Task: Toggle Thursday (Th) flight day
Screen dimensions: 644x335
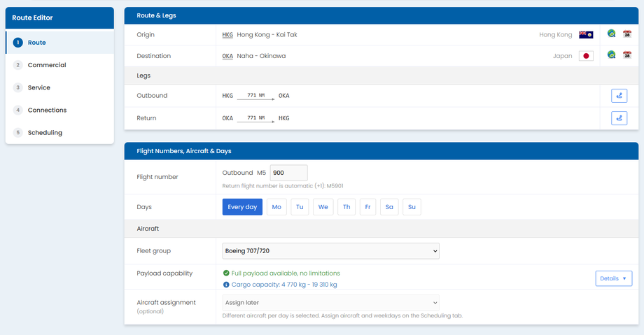Action: pos(346,207)
